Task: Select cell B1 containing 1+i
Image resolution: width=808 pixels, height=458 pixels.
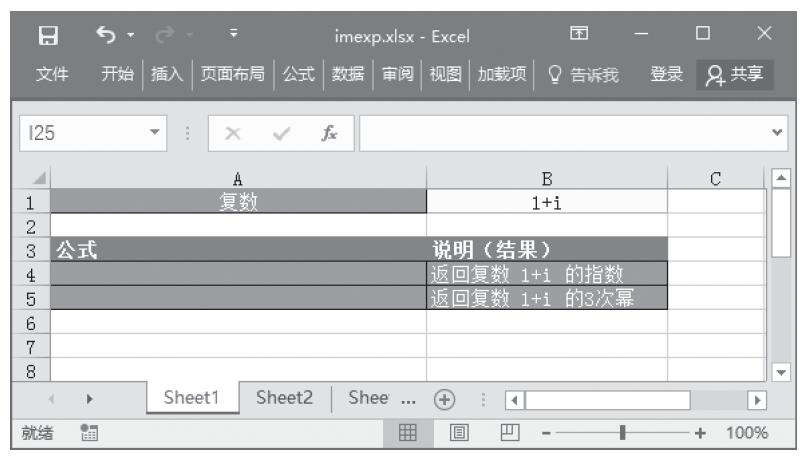Action: 547,199
